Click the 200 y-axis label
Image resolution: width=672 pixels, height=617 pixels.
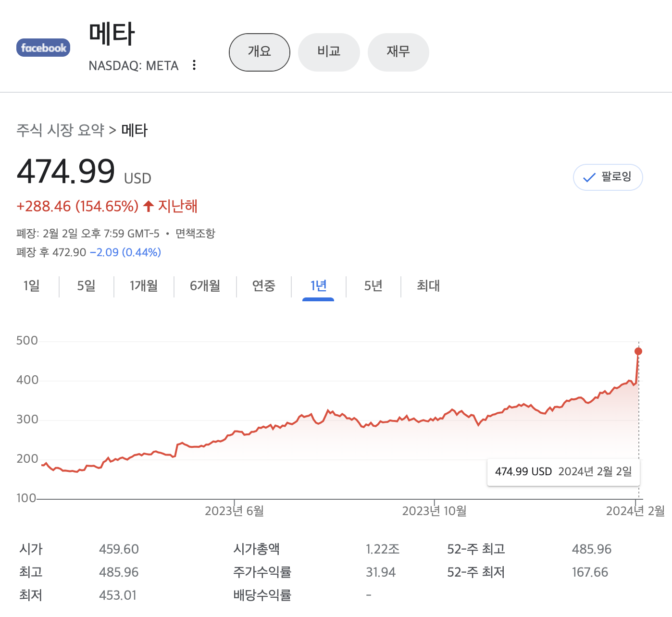click(x=27, y=459)
